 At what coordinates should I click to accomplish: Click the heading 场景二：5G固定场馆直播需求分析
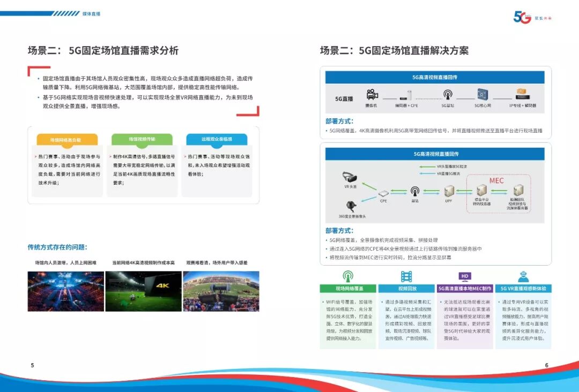(x=103, y=50)
